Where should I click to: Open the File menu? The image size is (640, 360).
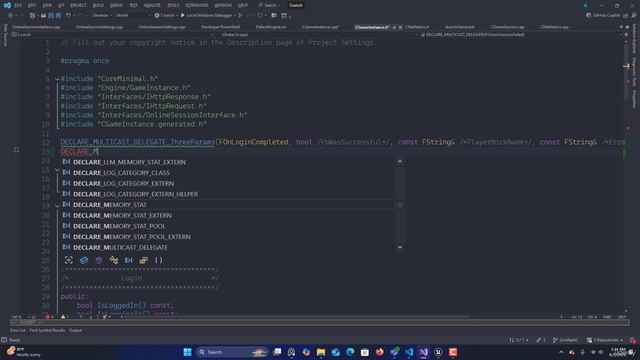(18, 5)
